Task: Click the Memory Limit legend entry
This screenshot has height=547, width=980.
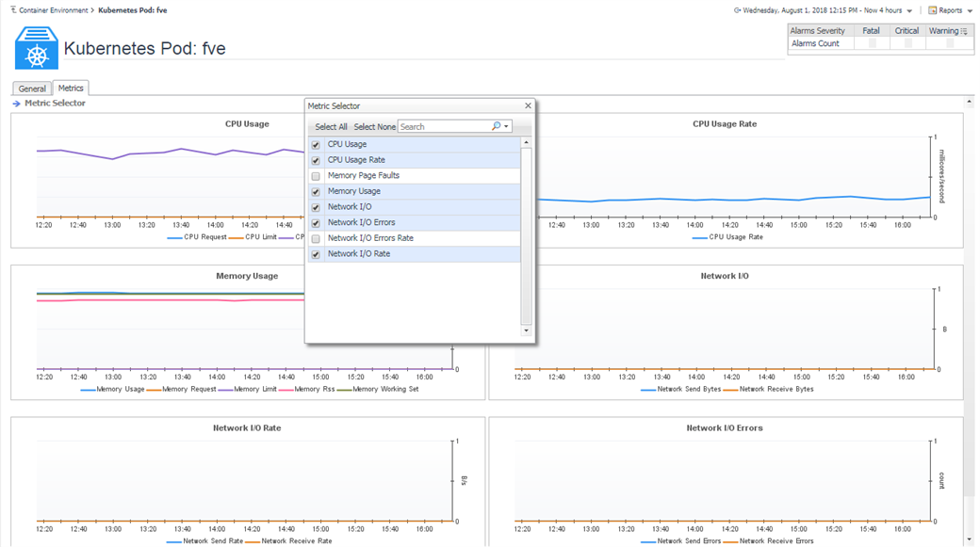Action: [x=248, y=389]
